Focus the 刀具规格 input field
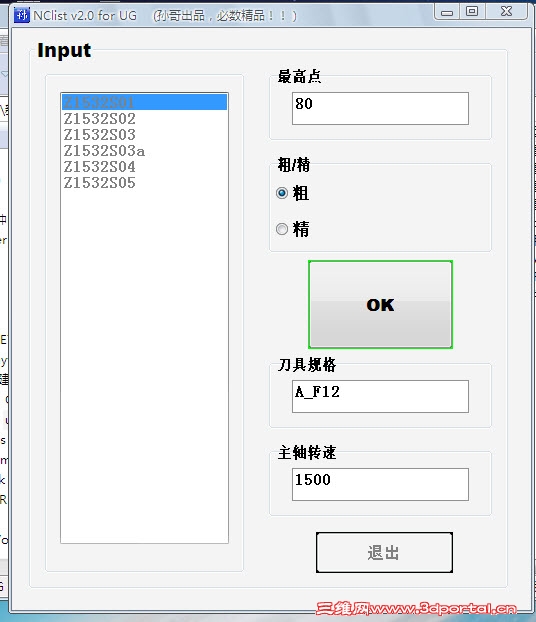536x622 pixels. tap(380, 396)
